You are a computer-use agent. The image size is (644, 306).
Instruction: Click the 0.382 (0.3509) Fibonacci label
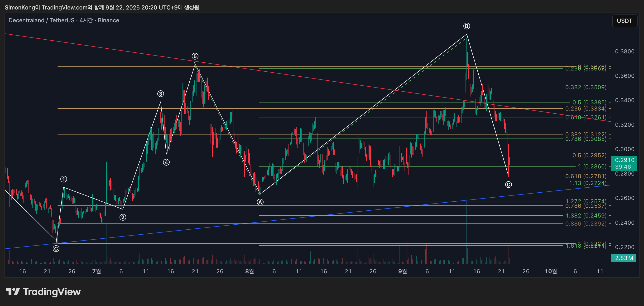[x=586, y=87]
